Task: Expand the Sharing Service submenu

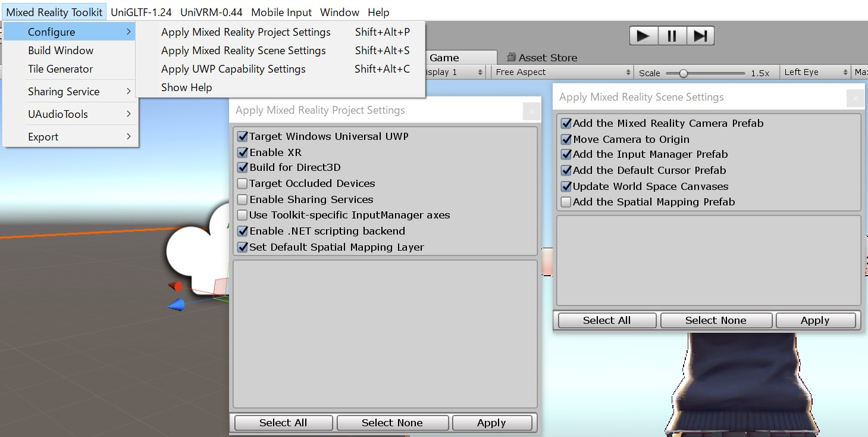Action: click(70, 91)
